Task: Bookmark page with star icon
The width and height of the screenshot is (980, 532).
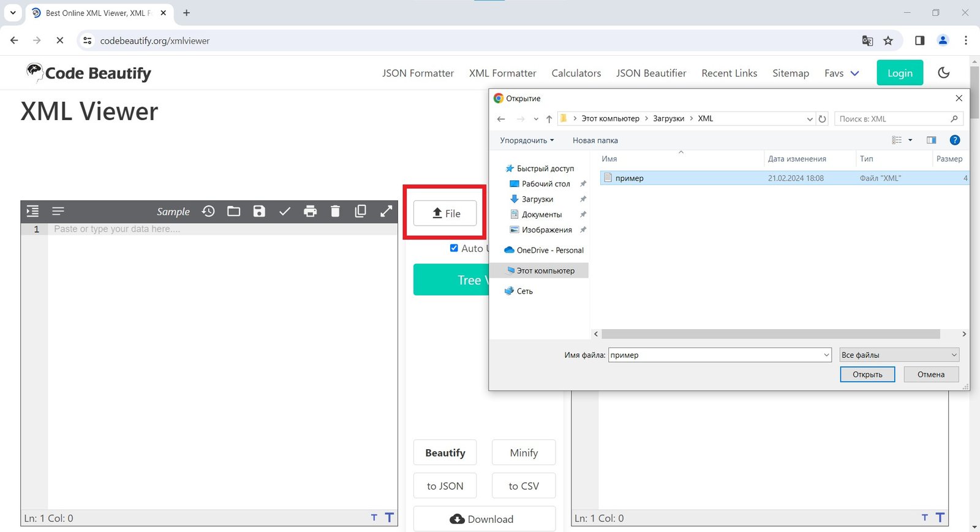Action: 888,40
